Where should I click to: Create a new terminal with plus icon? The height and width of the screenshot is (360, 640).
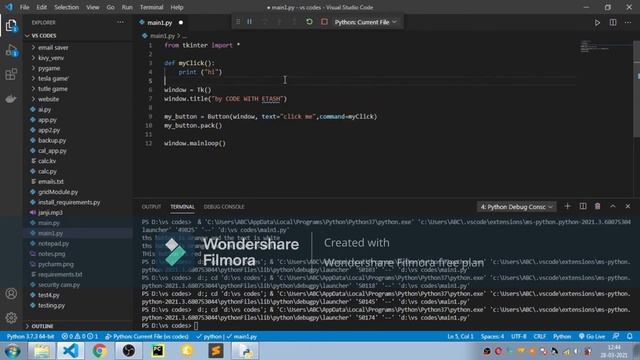(567, 207)
